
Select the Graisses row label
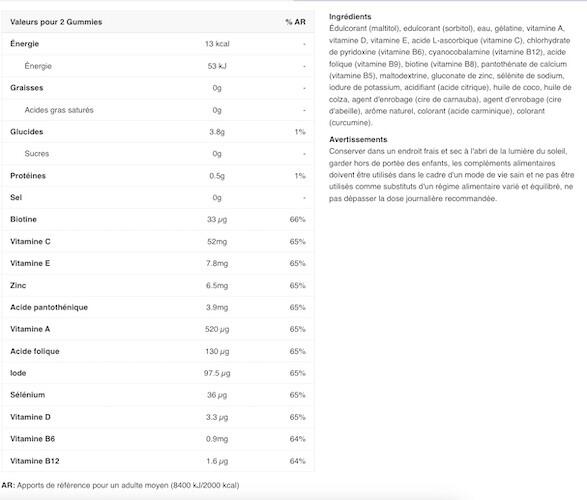[x=27, y=88]
